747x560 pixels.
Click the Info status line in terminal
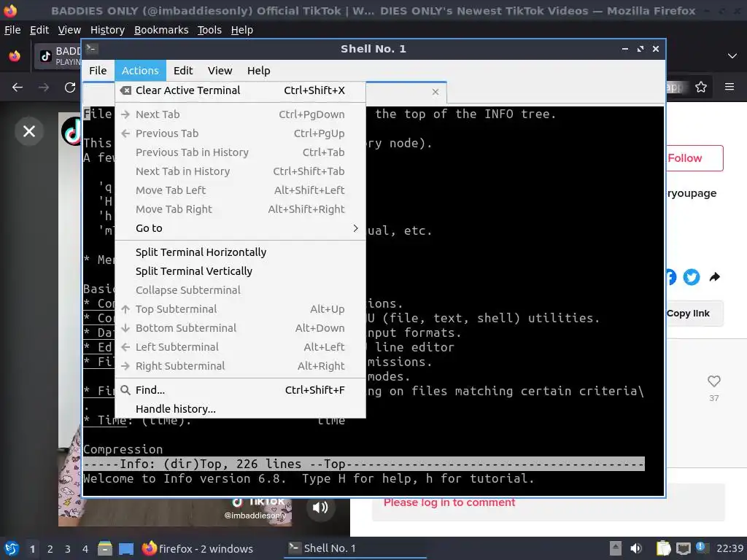[x=363, y=464]
